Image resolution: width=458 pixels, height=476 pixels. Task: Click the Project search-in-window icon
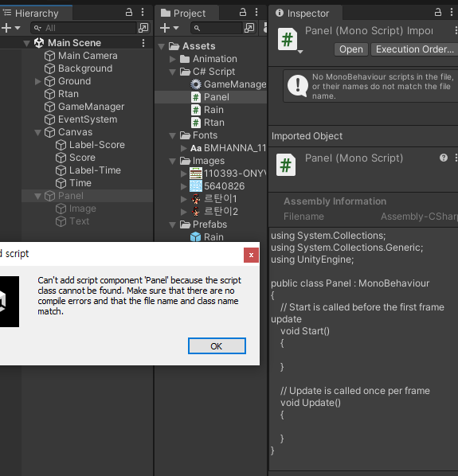pyautogui.click(x=249, y=28)
